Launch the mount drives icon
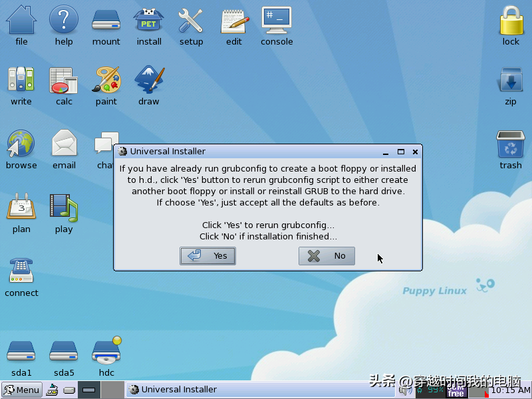532x399 pixels. click(106, 20)
